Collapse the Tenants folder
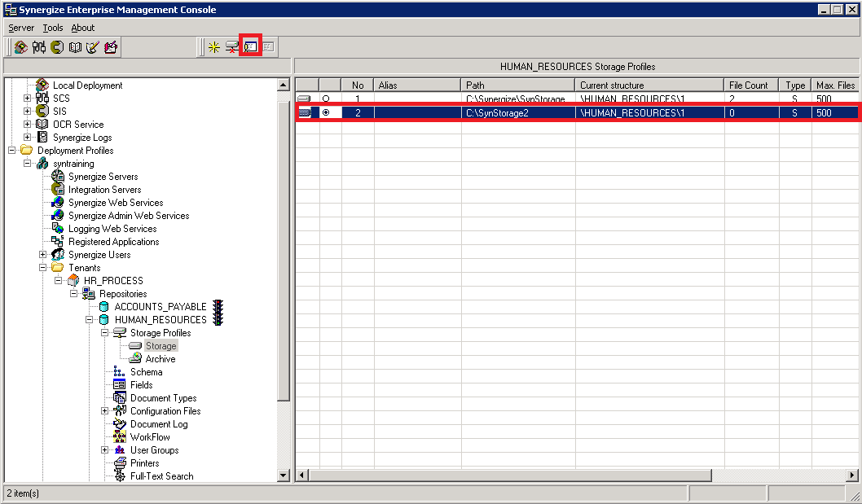This screenshot has width=862, height=504. pyautogui.click(x=42, y=268)
